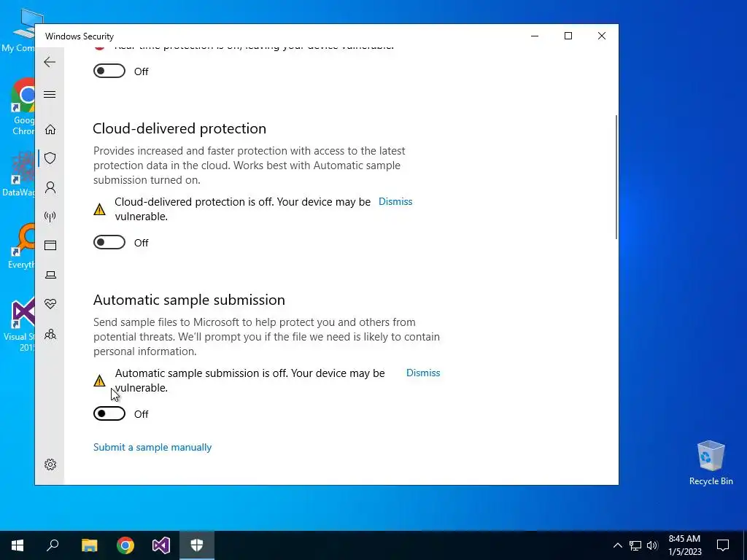
Task: Minimize the Windows Security window
Action: [x=535, y=36]
